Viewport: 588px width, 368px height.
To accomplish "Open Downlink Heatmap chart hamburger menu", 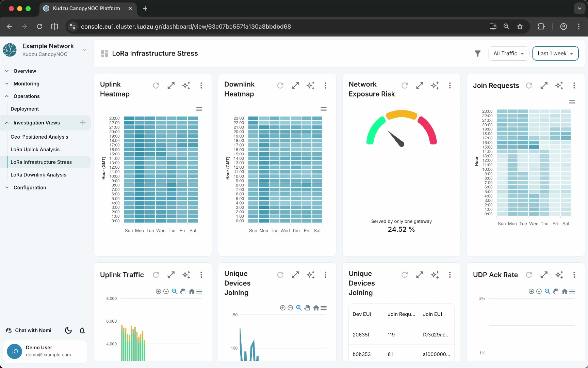I will click(x=324, y=109).
